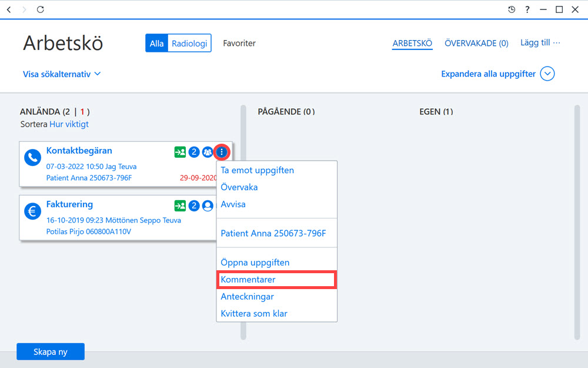
Task: Expand all tasks with circled chevron
Action: pyautogui.click(x=547, y=74)
